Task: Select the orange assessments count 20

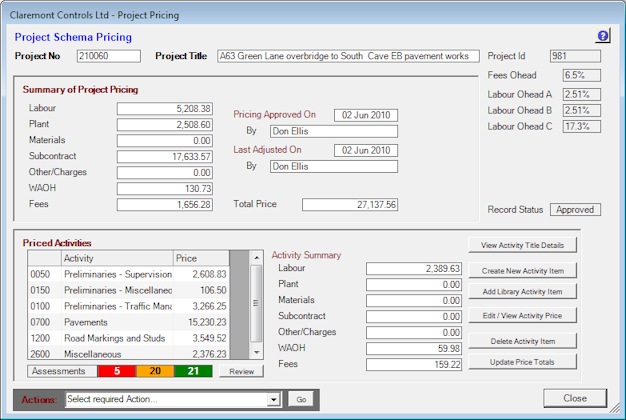Action: 155,371
